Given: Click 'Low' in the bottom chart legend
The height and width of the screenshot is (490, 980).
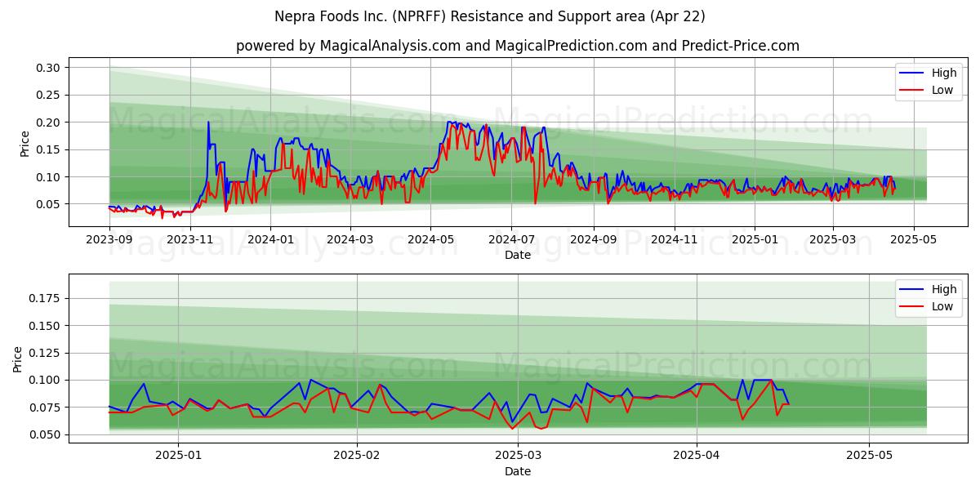Looking at the screenshot, I should pyautogui.click(x=942, y=306).
